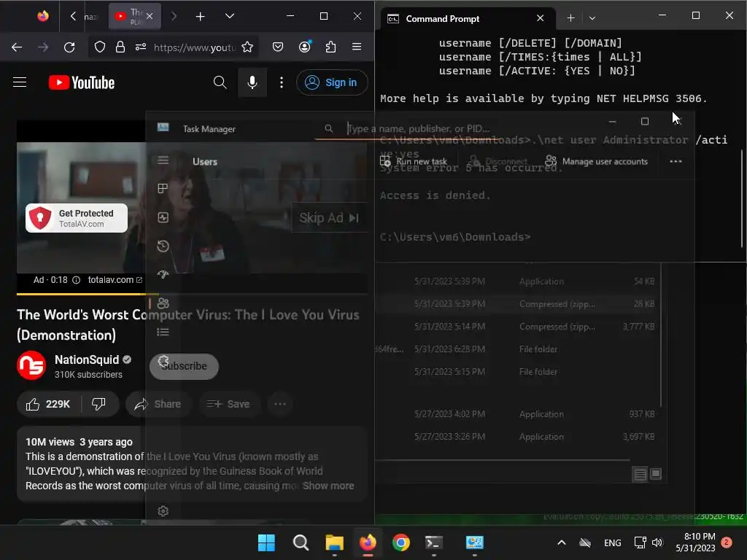Open YouTube settings three-dot menu
This screenshot has width=747, height=560.
tap(282, 82)
